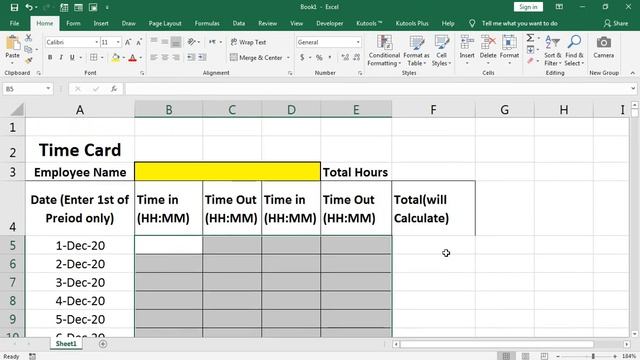Viewport: 640px width, 360px height.
Task: Open the File tab
Action: pyautogui.click(x=14, y=23)
